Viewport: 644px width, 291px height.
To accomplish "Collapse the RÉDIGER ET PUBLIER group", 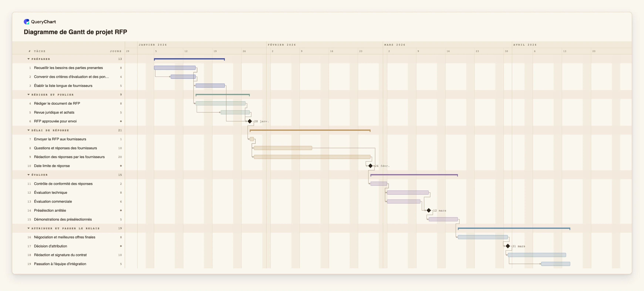I will (28, 95).
